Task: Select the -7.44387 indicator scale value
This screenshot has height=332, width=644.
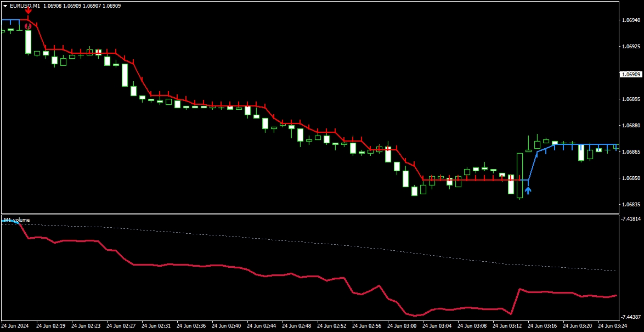Action: tap(630, 317)
